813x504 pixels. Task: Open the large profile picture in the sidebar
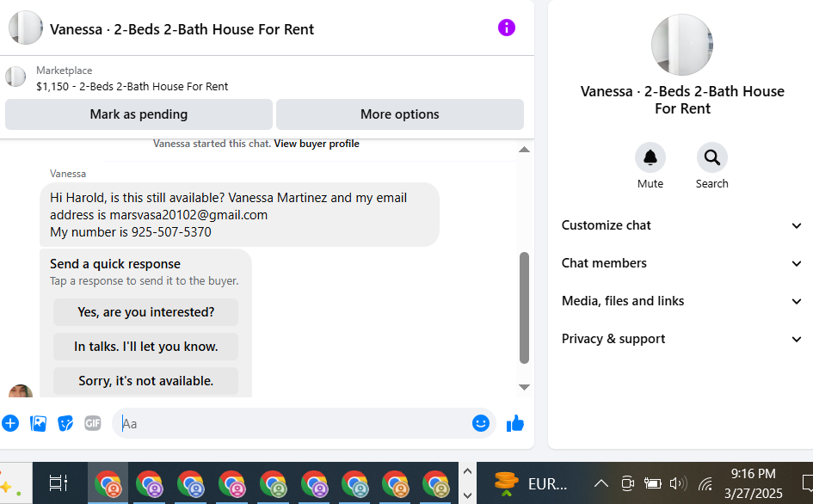(682, 45)
